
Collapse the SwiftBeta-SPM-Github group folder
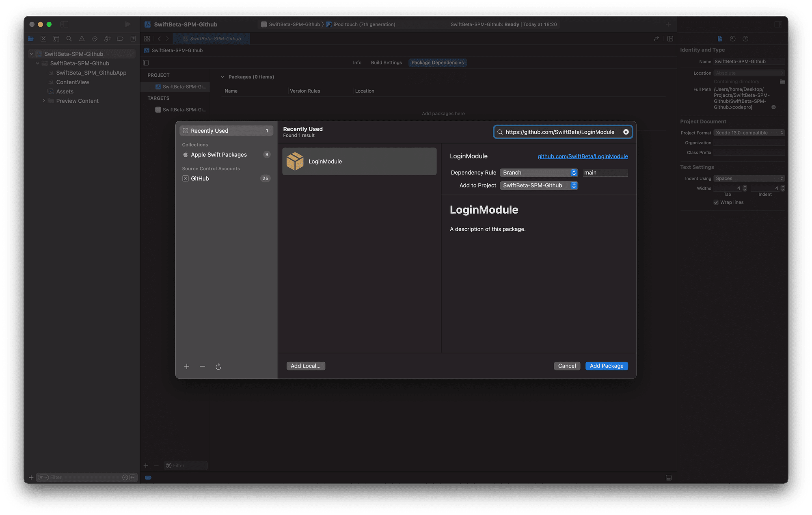pos(38,63)
